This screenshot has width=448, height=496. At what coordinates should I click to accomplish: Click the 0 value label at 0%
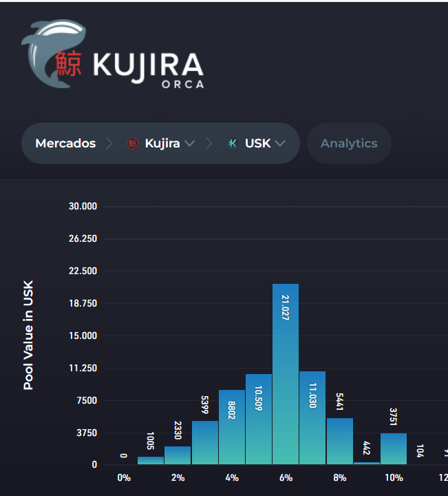coord(124,455)
